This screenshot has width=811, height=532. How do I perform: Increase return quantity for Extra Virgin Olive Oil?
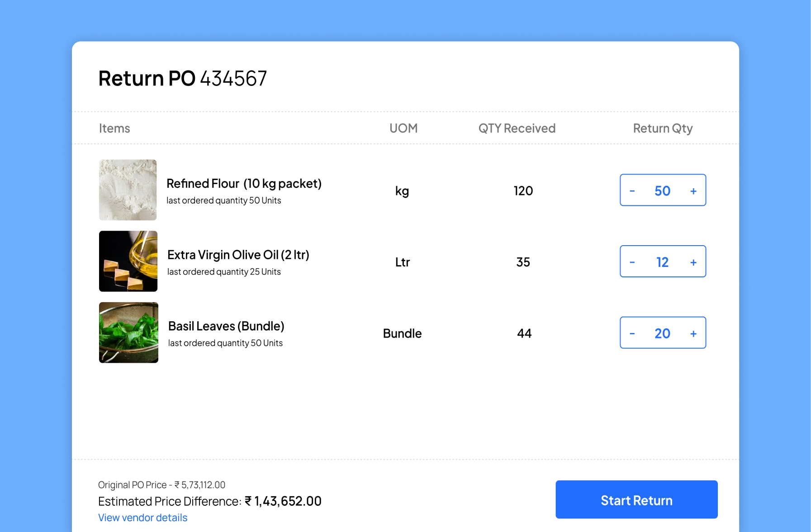693,262
